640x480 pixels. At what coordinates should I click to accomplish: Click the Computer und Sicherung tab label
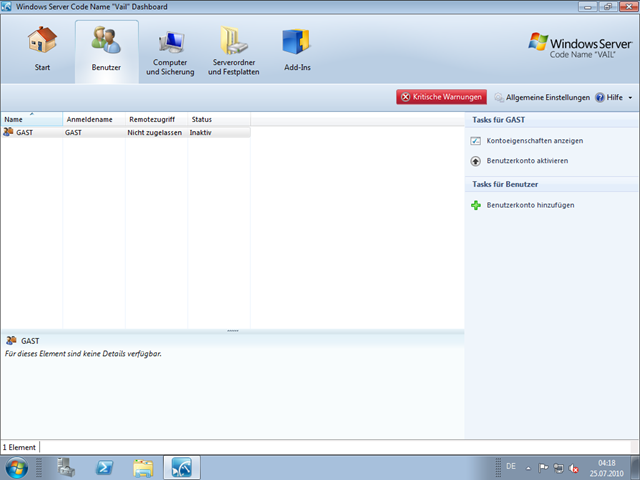point(170,67)
